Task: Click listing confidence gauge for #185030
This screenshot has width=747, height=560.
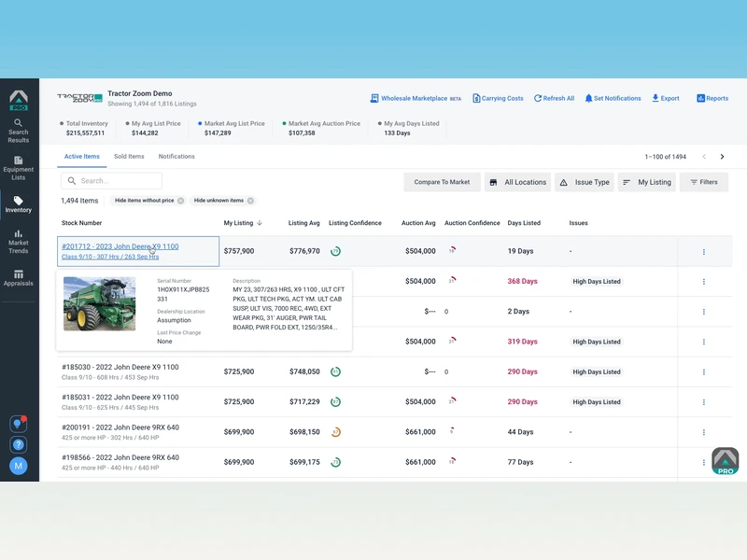Action: click(x=336, y=371)
